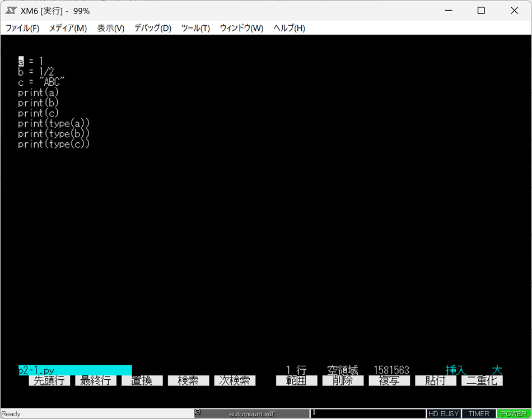Click the 検索 function key label
The image size is (532, 419).
click(x=188, y=381)
